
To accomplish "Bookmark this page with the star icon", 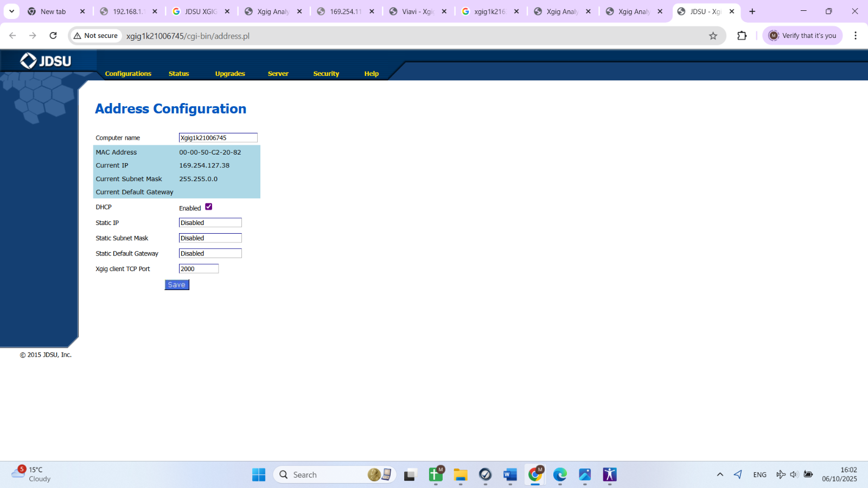I will 713,36.
